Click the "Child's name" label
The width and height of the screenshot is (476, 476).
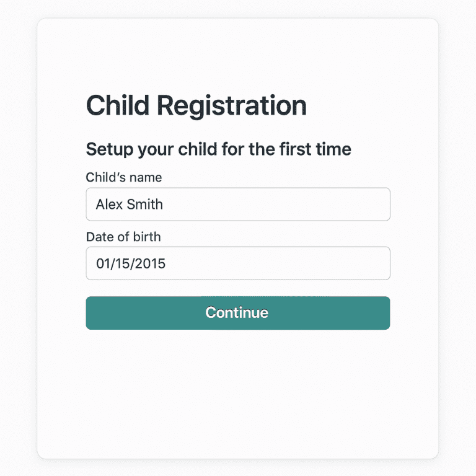click(x=123, y=177)
